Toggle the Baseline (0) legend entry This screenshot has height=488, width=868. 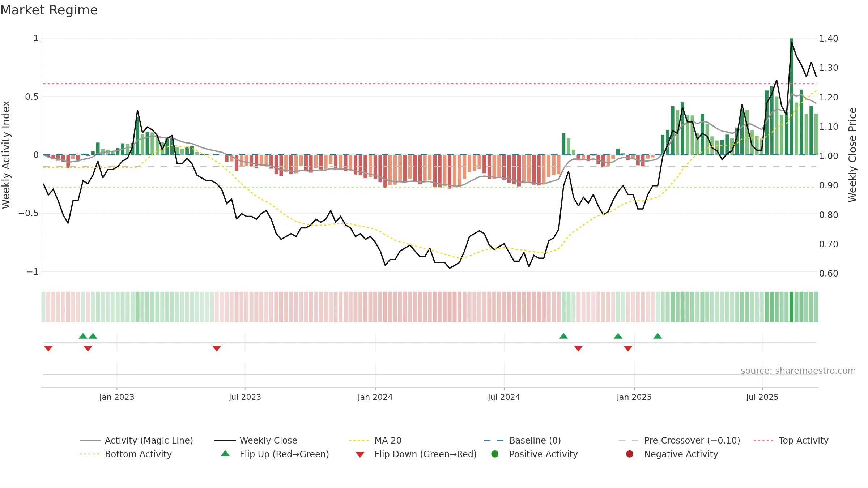pos(522,440)
